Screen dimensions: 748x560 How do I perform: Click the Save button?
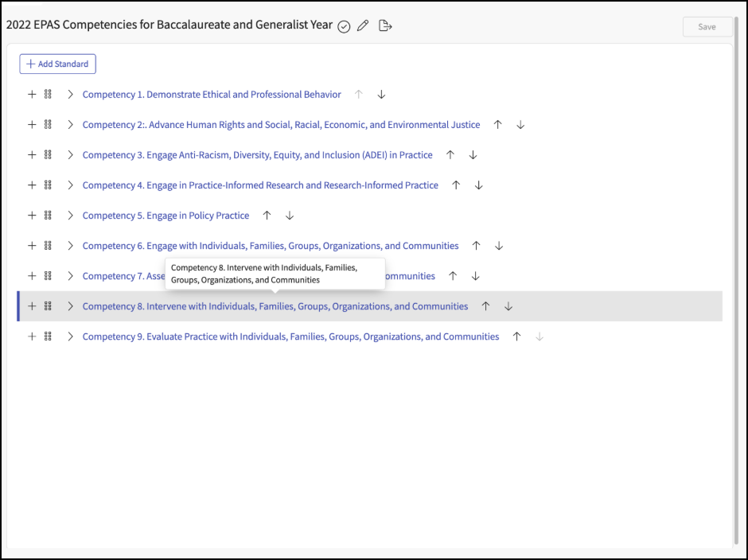[x=707, y=27]
